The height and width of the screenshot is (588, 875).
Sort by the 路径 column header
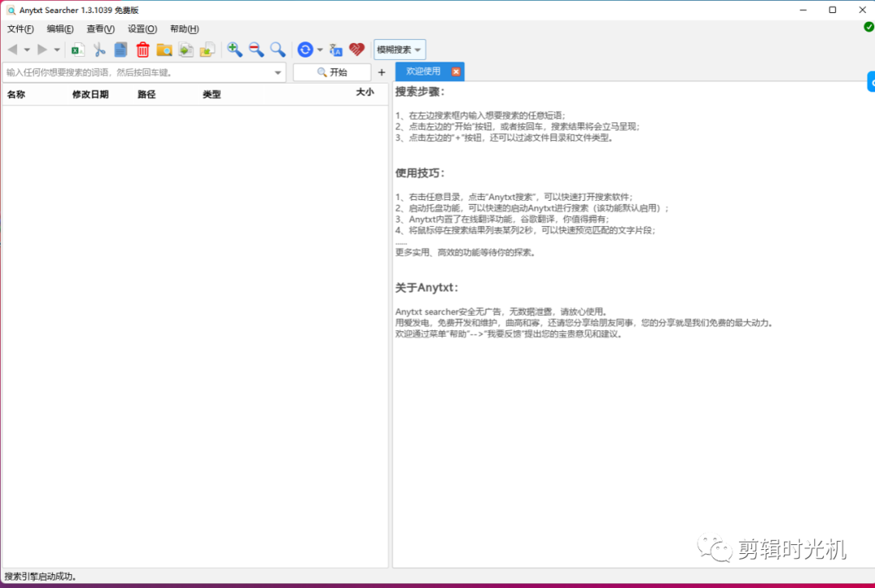pyautogui.click(x=147, y=94)
